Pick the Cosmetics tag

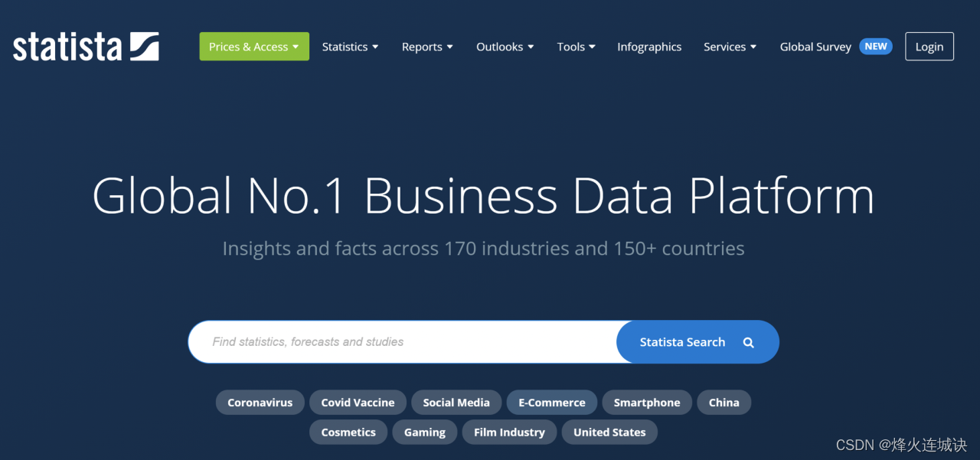point(348,432)
